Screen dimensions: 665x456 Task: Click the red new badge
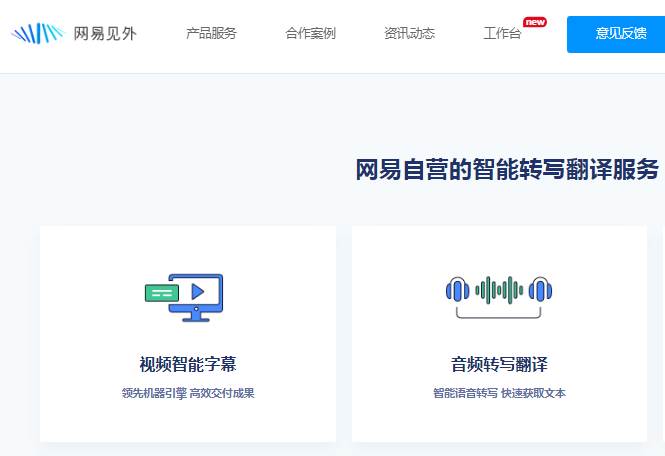[535, 22]
